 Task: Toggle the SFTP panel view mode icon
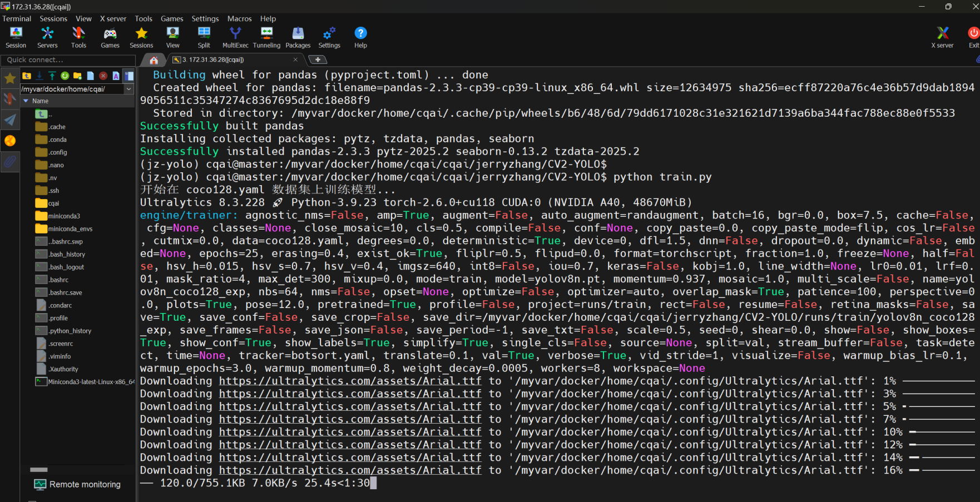(129, 76)
